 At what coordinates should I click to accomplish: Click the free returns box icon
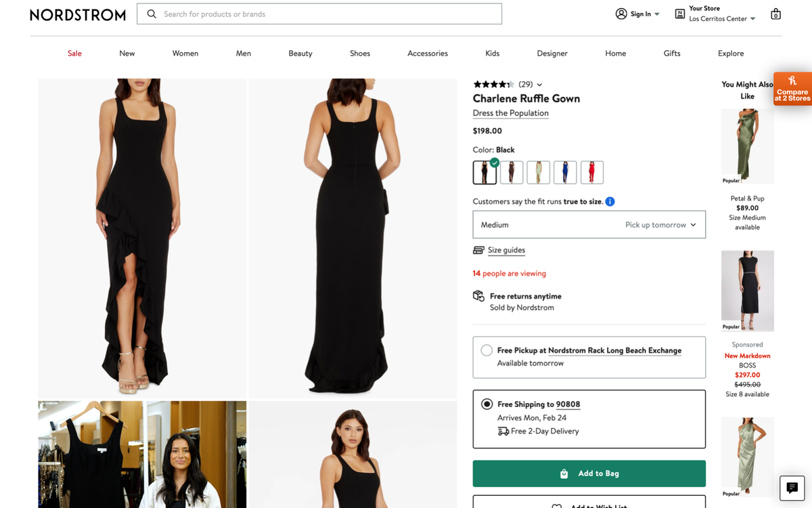(x=478, y=296)
